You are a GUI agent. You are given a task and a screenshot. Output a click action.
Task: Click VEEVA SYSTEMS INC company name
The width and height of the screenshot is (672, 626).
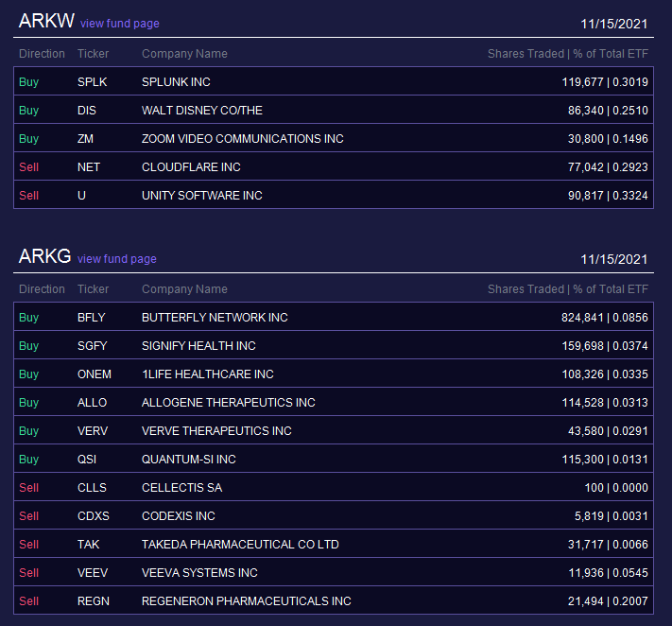click(x=199, y=572)
